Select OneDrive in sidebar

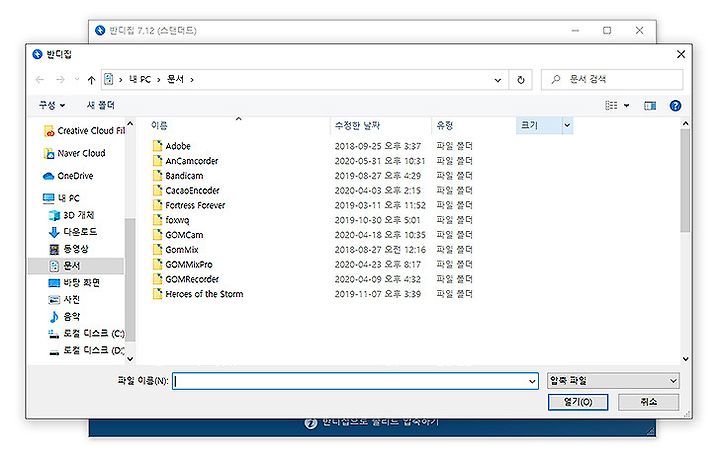[68, 176]
